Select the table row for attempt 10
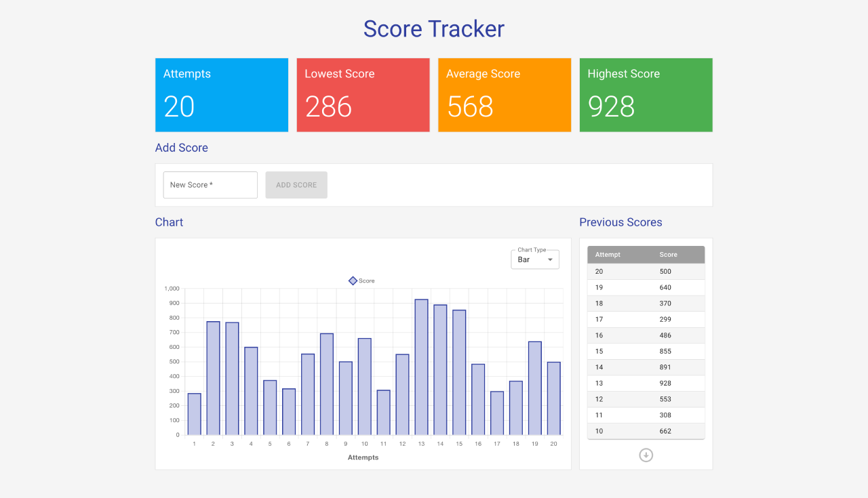This screenshot has width=868, height=498. click(x=646, y=431)
